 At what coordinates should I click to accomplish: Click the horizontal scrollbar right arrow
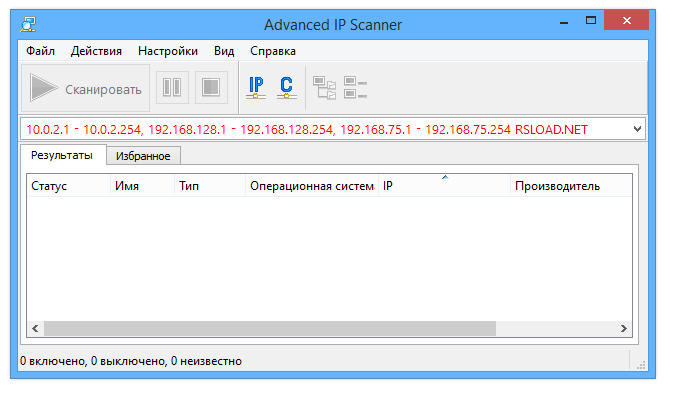click(624, 329)
